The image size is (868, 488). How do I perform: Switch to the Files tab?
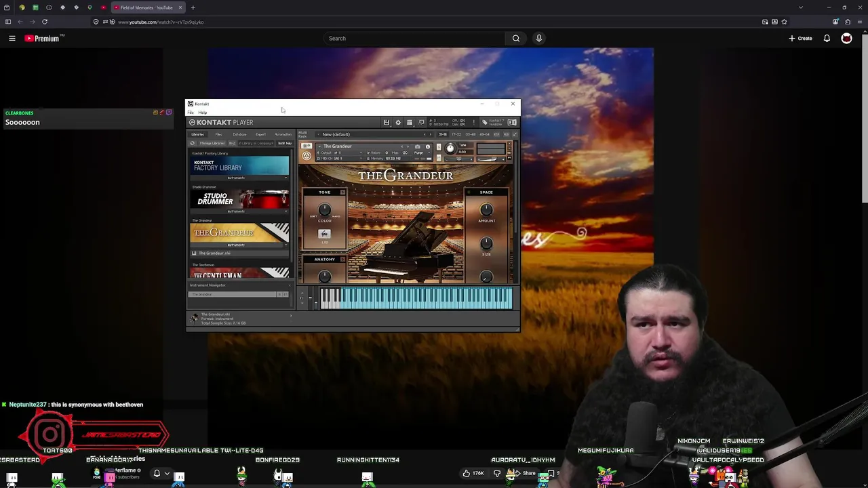(x=218, y=134)
